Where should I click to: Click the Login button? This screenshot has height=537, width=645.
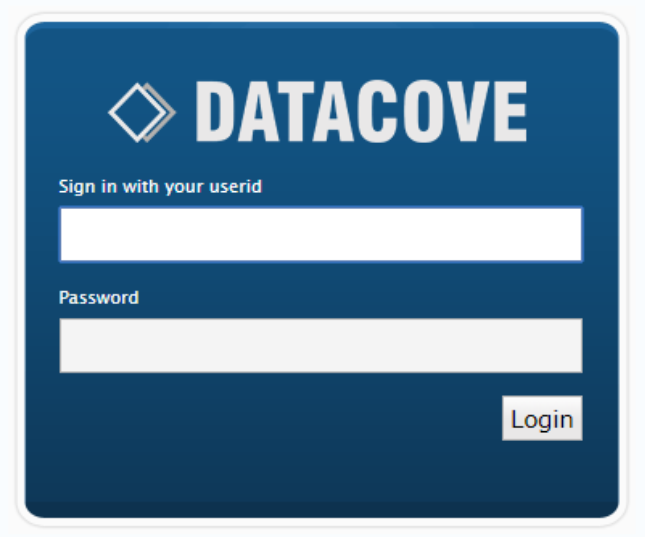(542, 418)
